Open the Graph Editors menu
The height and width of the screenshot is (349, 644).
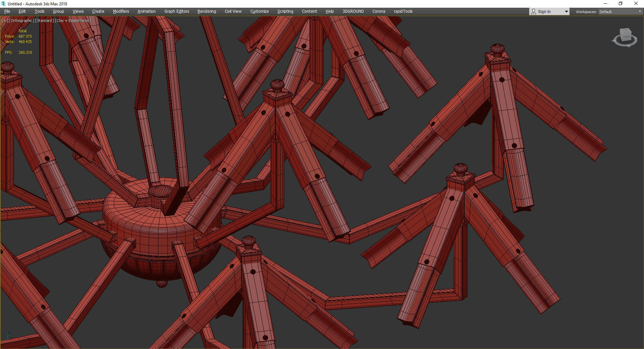[x=177, y=11]
